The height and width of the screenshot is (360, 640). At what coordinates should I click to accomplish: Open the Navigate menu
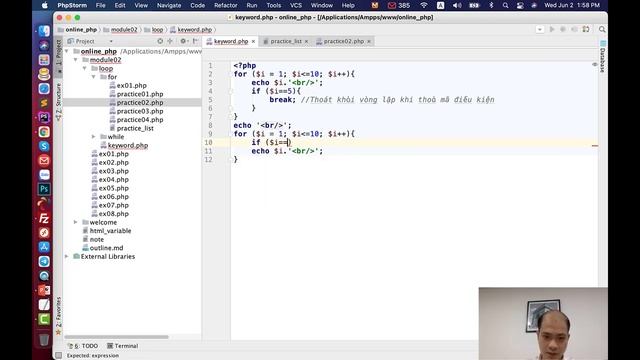pos(169,5)
